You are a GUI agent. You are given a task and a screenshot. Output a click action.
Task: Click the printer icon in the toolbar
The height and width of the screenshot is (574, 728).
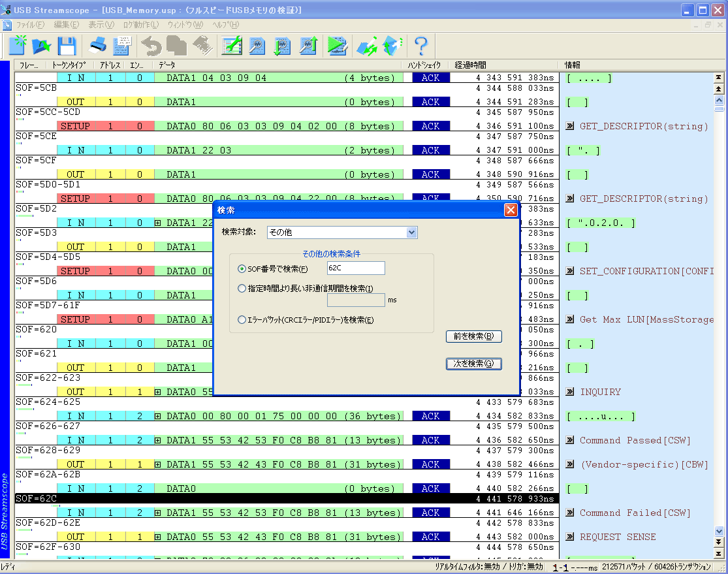coord(97,46)
